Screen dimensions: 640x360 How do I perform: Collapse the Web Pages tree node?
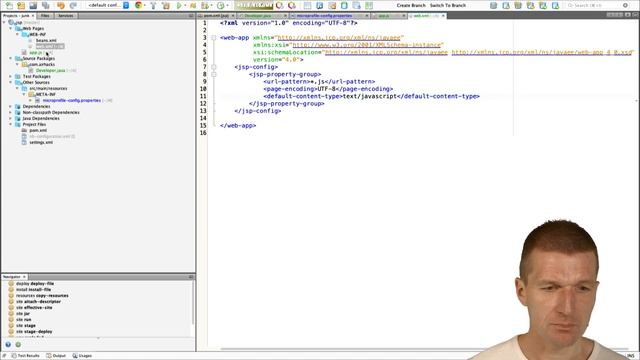click(11, 29)
